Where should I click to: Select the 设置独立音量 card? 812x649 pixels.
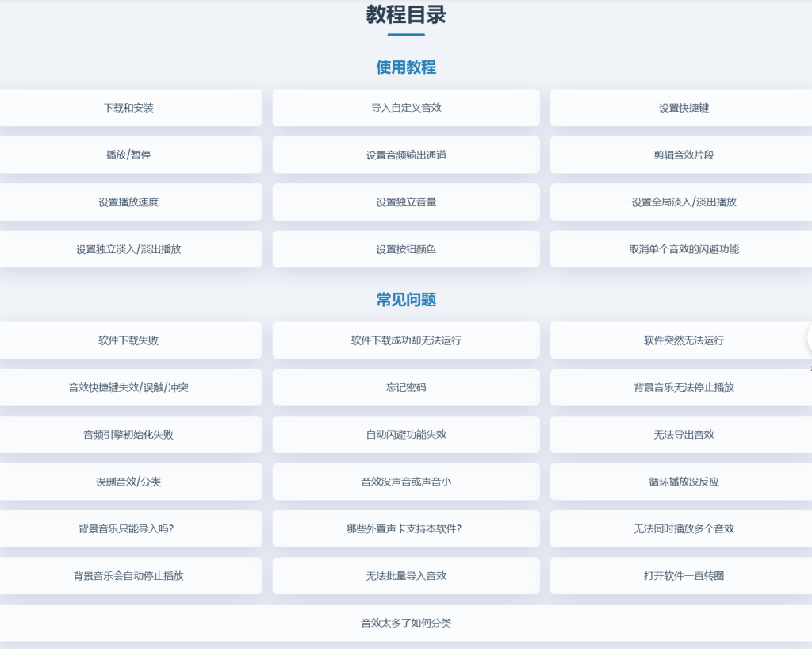pyautogui.click(x=406, y=202)
